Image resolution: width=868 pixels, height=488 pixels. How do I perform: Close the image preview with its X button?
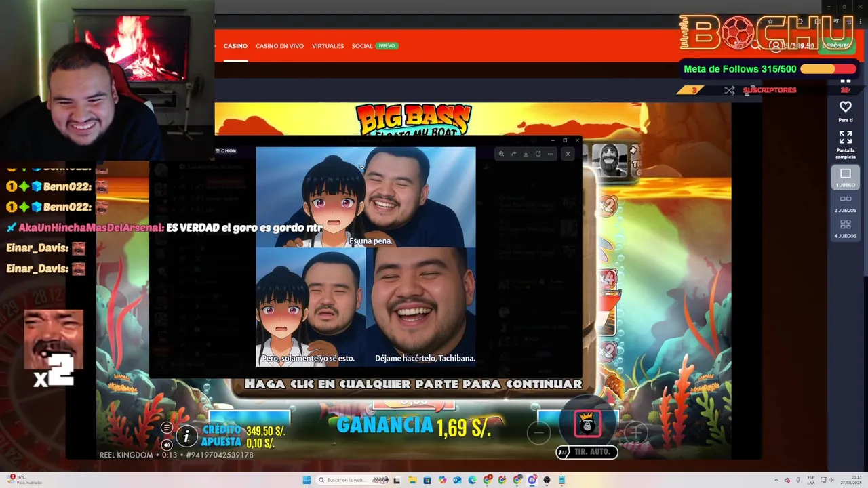(x=568, y=154)
